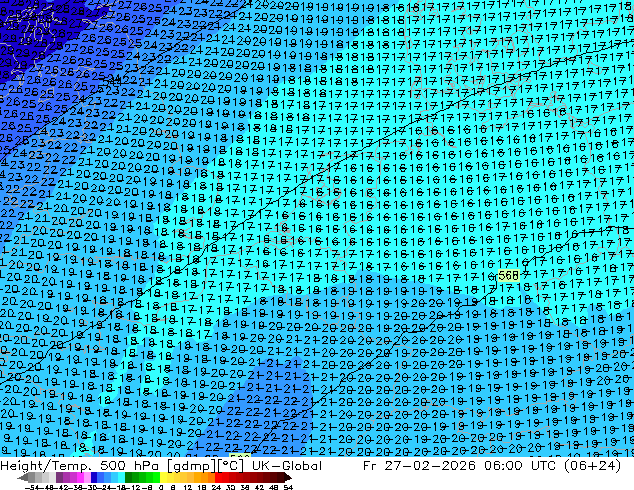Click the bright red segment of the color scale
634x490 pixels.
(222, 477)
